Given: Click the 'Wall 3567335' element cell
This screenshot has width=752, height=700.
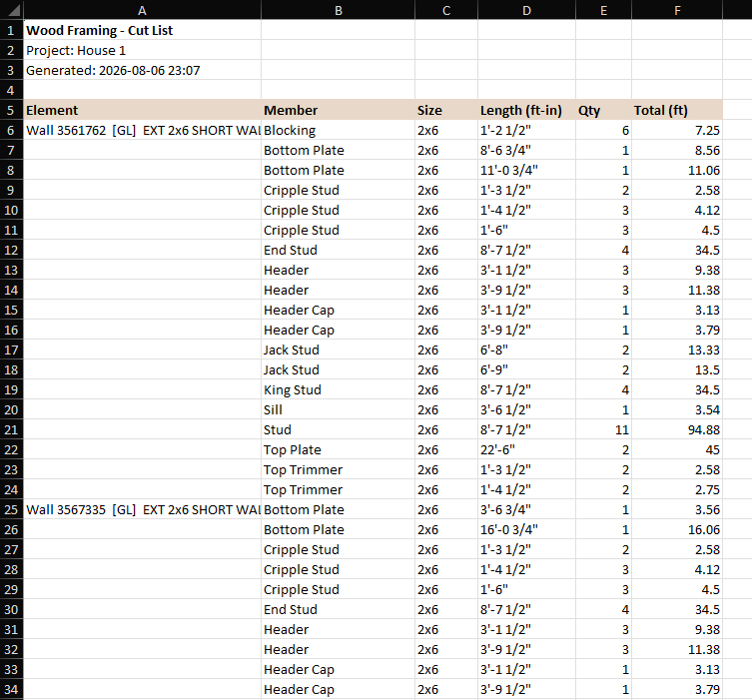Looking at the screenshot, I should tap(142, 509).
